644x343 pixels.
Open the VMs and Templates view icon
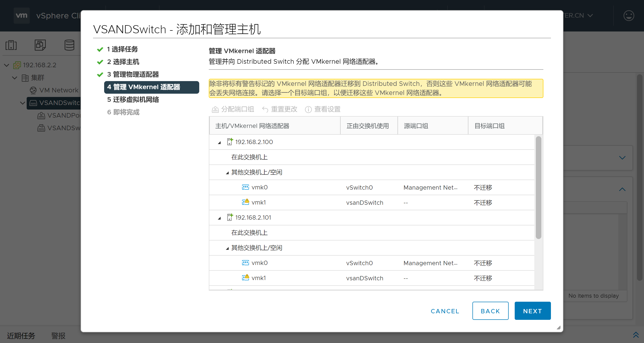[x=40, y=45]
